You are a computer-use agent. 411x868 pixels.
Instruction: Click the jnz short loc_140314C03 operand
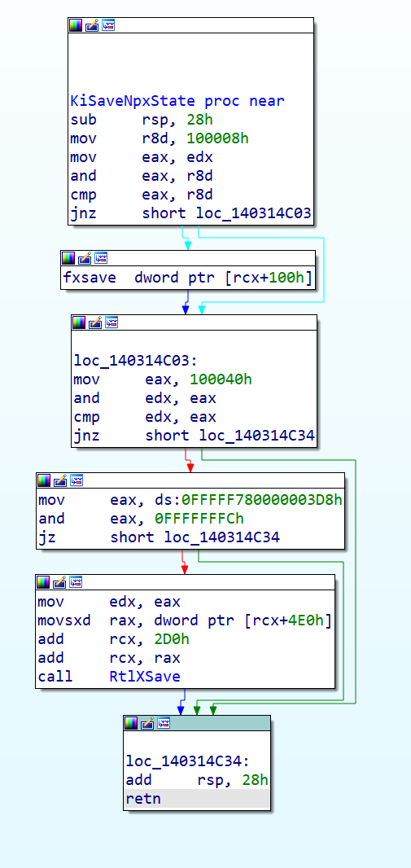pos(227,213)
